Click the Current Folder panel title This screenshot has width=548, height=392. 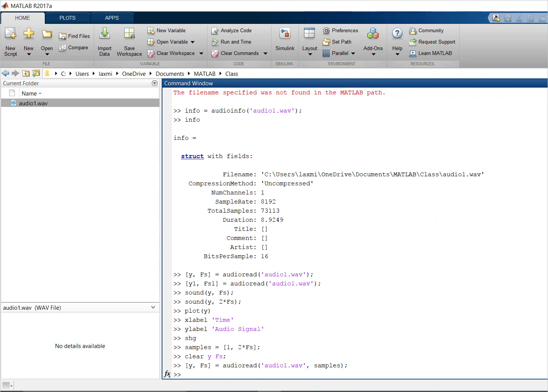[21, 83]
